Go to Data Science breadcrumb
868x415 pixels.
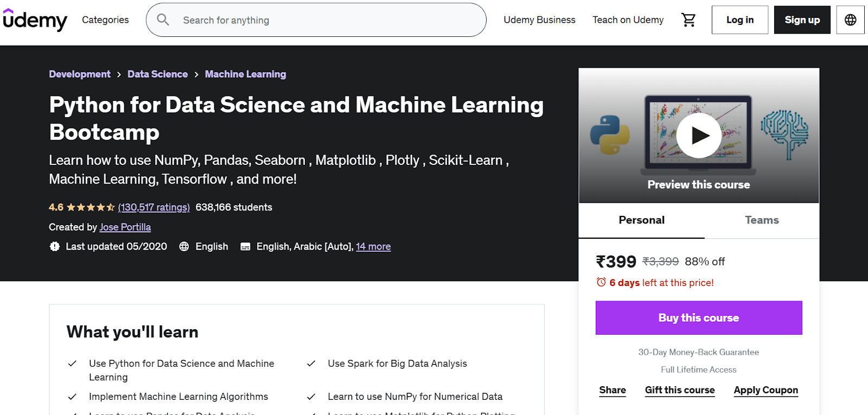pos(157,74)
